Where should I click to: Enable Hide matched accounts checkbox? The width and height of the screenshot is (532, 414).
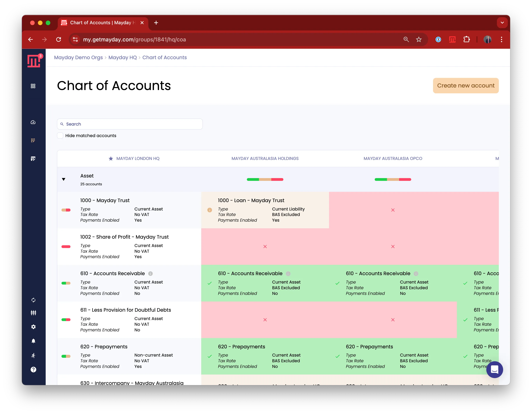click(60, 136)
